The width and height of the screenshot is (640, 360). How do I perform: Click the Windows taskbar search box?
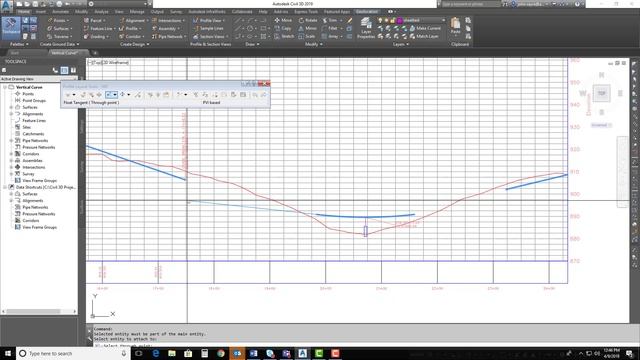(73, 353)
